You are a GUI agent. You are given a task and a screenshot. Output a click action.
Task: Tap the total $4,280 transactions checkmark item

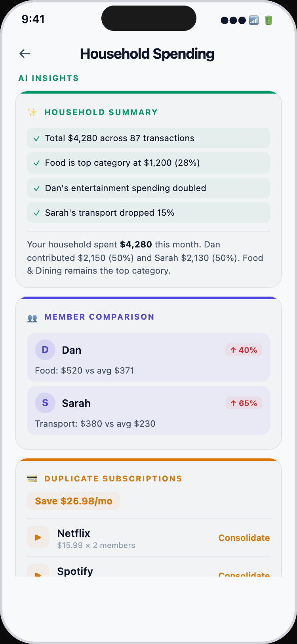148,138
